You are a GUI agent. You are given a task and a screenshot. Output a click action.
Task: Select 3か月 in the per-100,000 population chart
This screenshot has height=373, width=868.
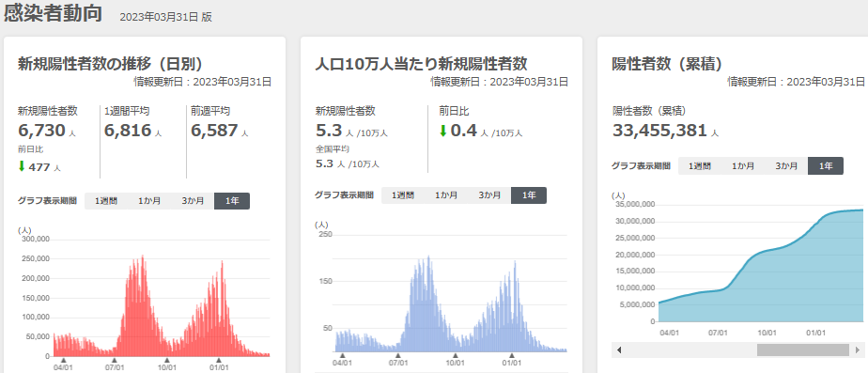(x=489, y=195)
